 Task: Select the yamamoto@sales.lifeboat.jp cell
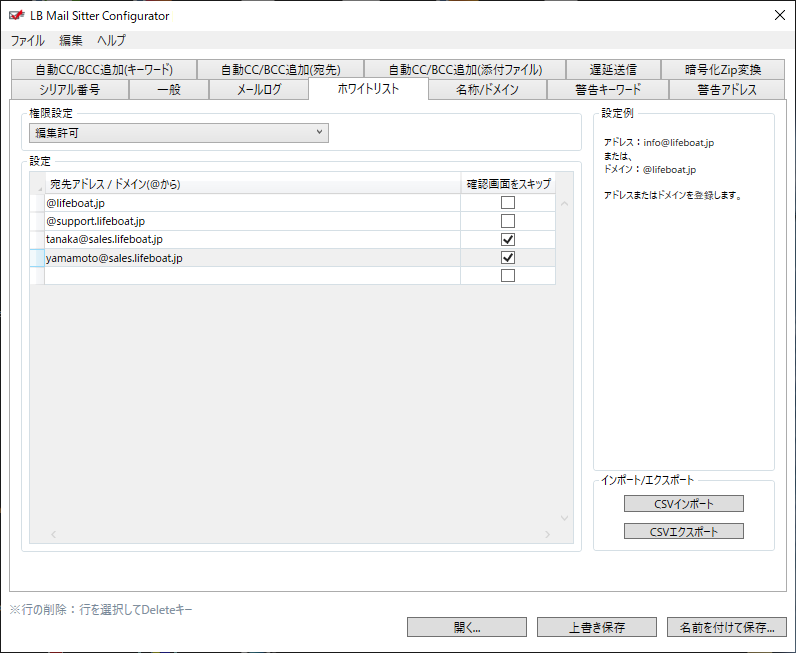pos(252,257)
